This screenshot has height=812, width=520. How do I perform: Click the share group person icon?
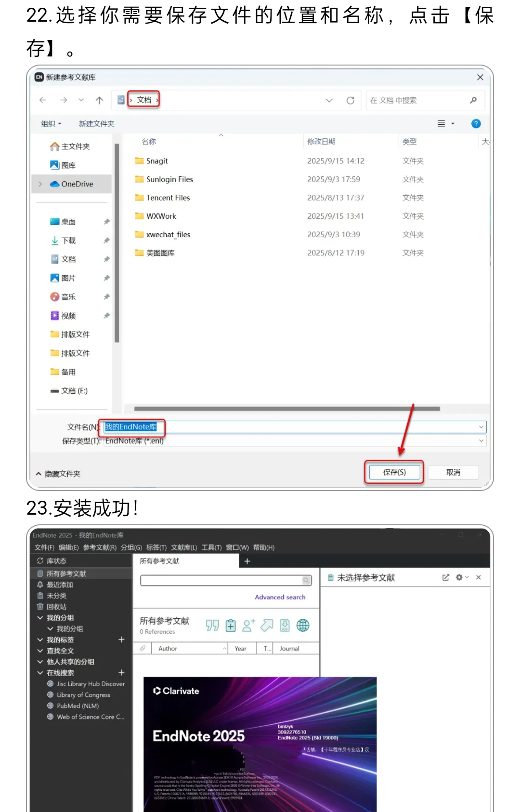[248, 626]
